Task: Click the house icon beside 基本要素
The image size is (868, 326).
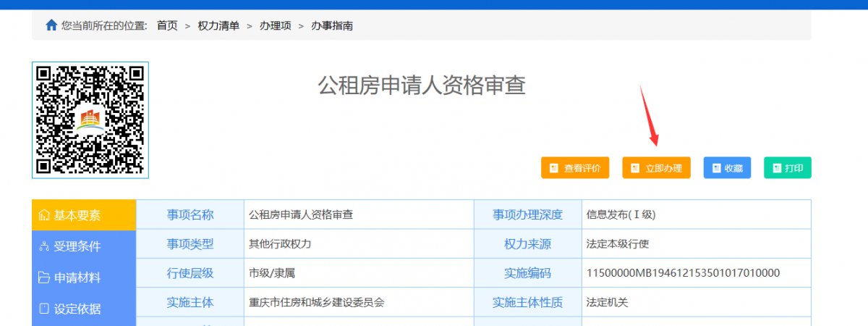Action: pyautogui.click(x=44, y=215)
